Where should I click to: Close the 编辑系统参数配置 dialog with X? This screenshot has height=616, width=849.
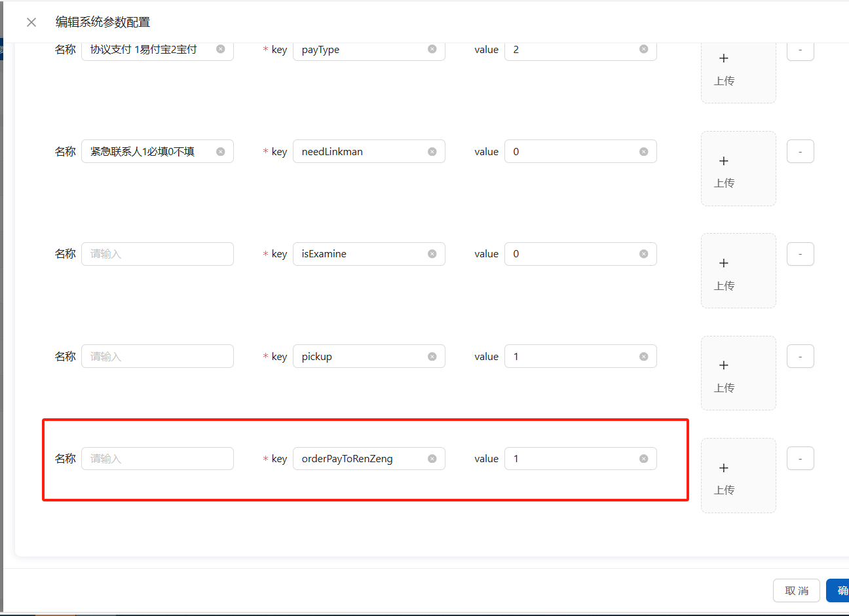31,22
